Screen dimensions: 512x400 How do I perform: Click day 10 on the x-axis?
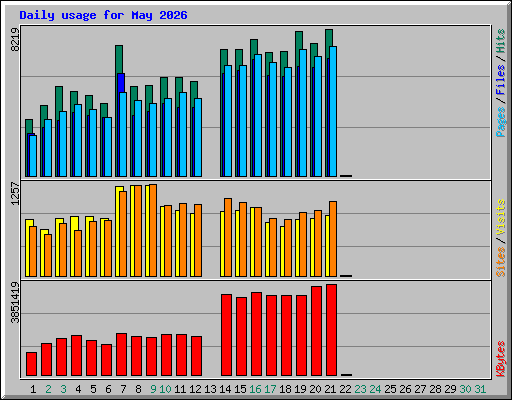tap(165, 389)
